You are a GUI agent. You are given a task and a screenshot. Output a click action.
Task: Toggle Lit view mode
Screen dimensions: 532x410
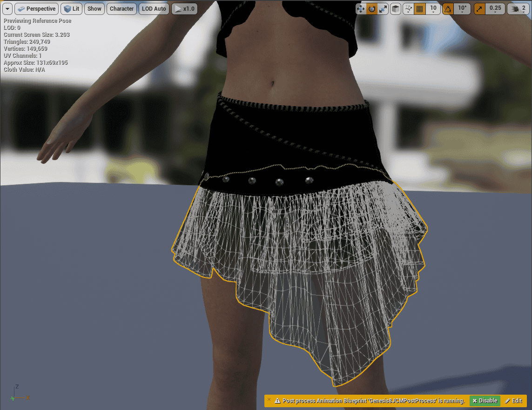[71, 8]
